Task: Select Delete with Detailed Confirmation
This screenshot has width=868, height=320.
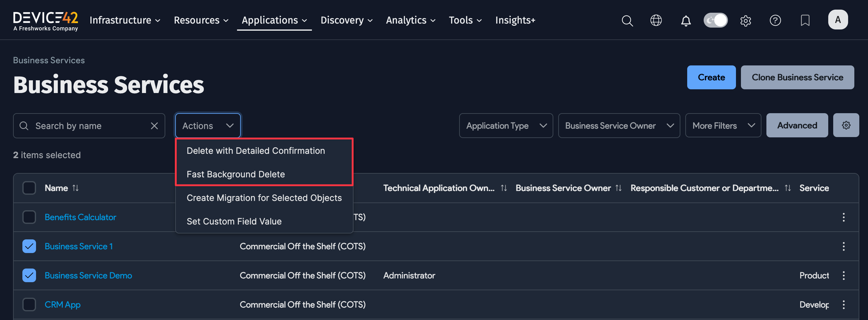Action: [255, 151]
